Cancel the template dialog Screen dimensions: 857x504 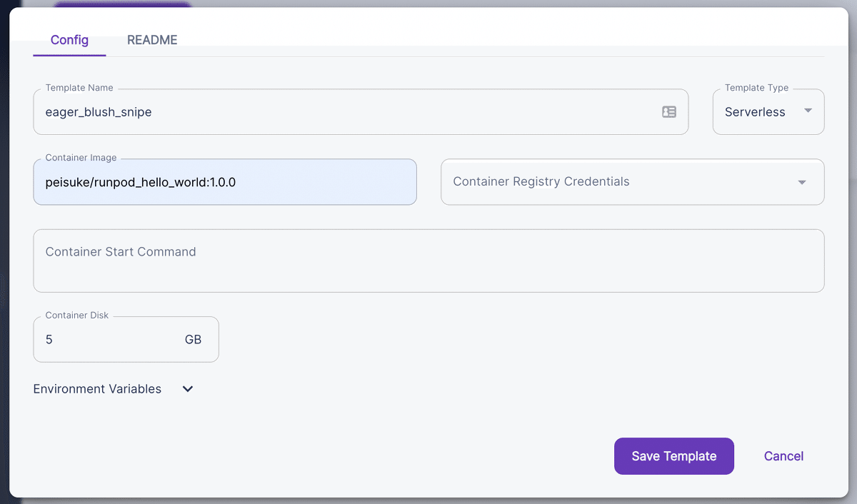pos(783,456)
